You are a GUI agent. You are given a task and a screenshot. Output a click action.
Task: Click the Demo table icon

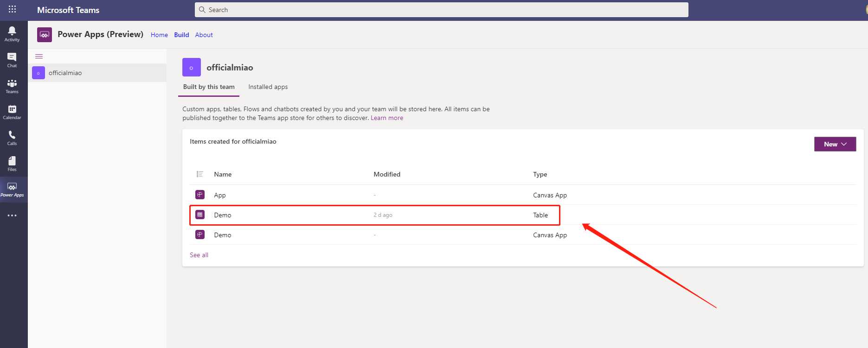[200, 215]
